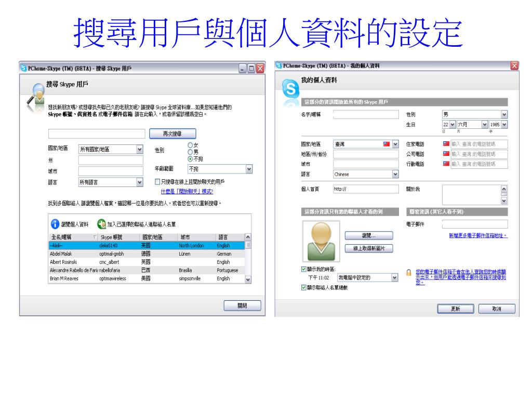Click the Skype icon in the search window title bar
Image resolution: width=532 pixels, height=399 pixels.
[x=23, y=68]
